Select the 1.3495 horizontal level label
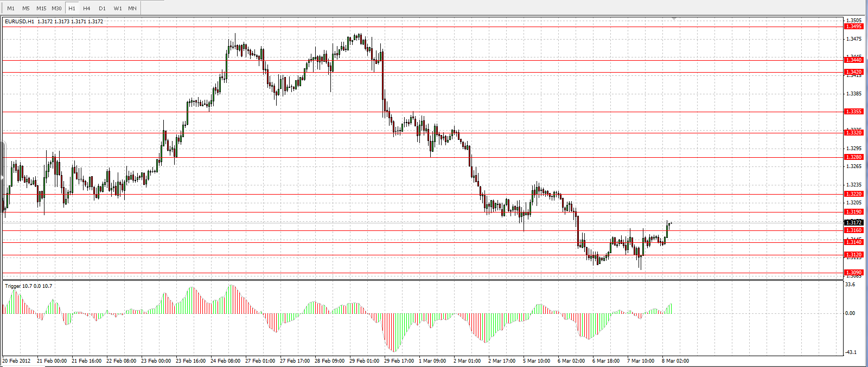The image size is (868, 367). coord(854,27)
